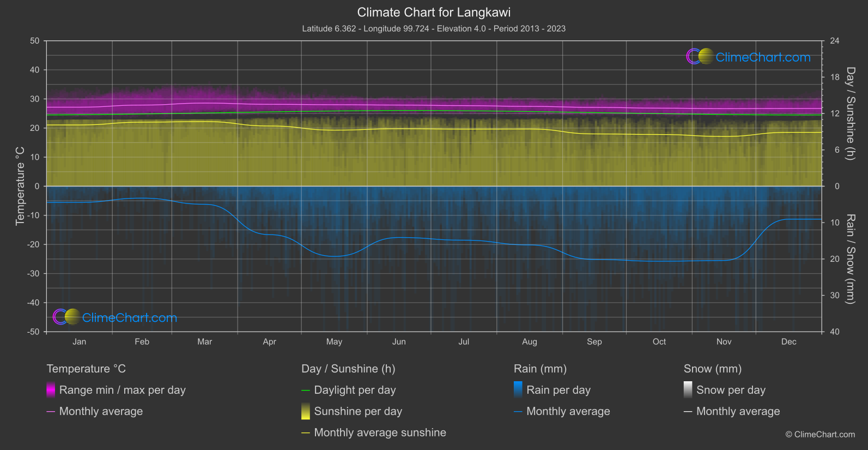Image resolution: width=868 pixels, height=450 pixels.
Task: Click the 'Snow (mm)' legend heading
Action: [x=713, y=369]
